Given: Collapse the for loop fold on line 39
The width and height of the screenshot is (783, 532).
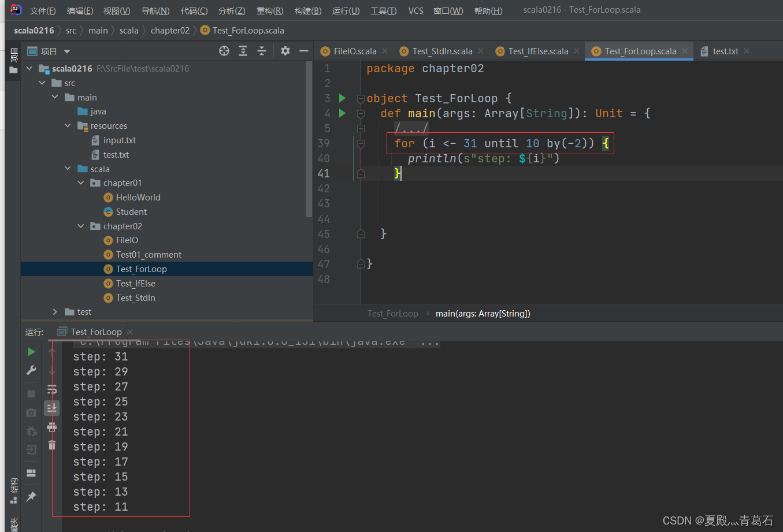Looking at the screenshot, I should (x=361, y=144).
